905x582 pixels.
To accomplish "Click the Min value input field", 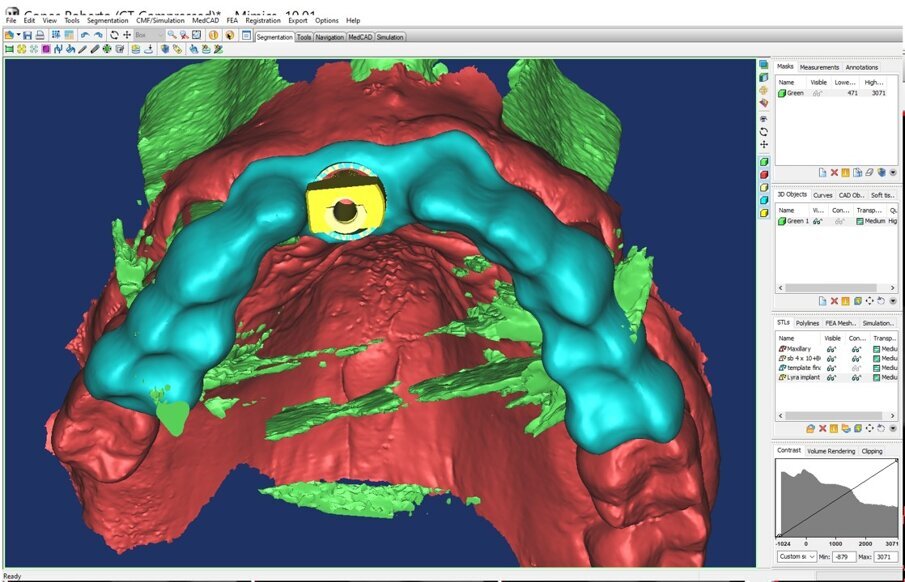I will [x=843, y=557].
